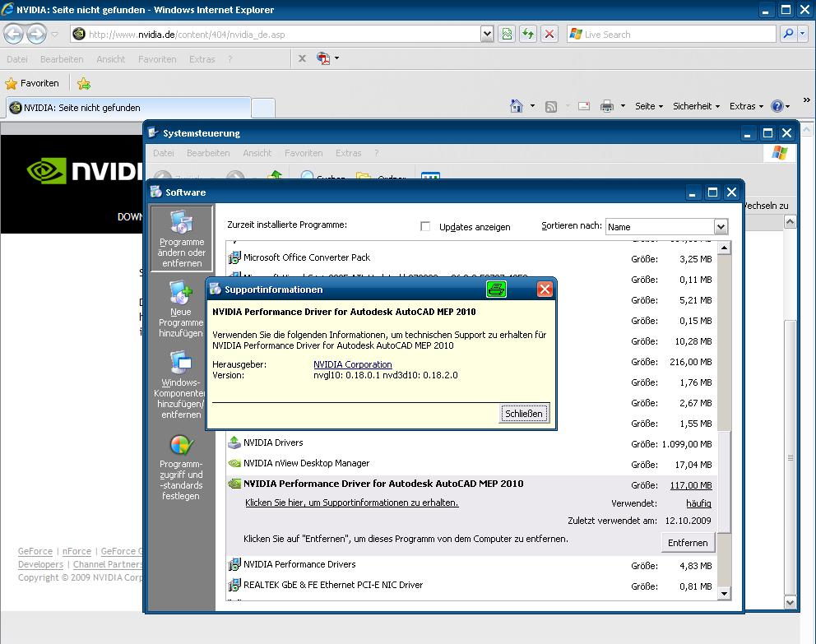The height and width of the screenshot is (644, 816).
Task: Enable the 'Updates anzeigen' checkbox
Action: pyautogui.click(x=425, y=226)
